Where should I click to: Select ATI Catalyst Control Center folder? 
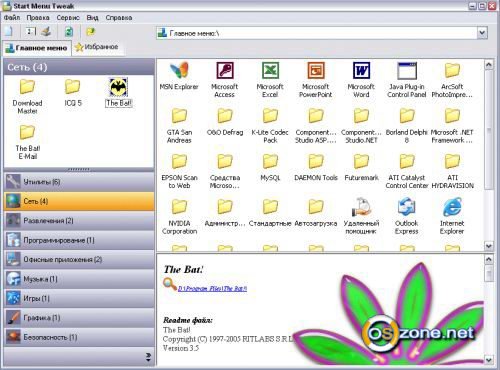[407, 161]
